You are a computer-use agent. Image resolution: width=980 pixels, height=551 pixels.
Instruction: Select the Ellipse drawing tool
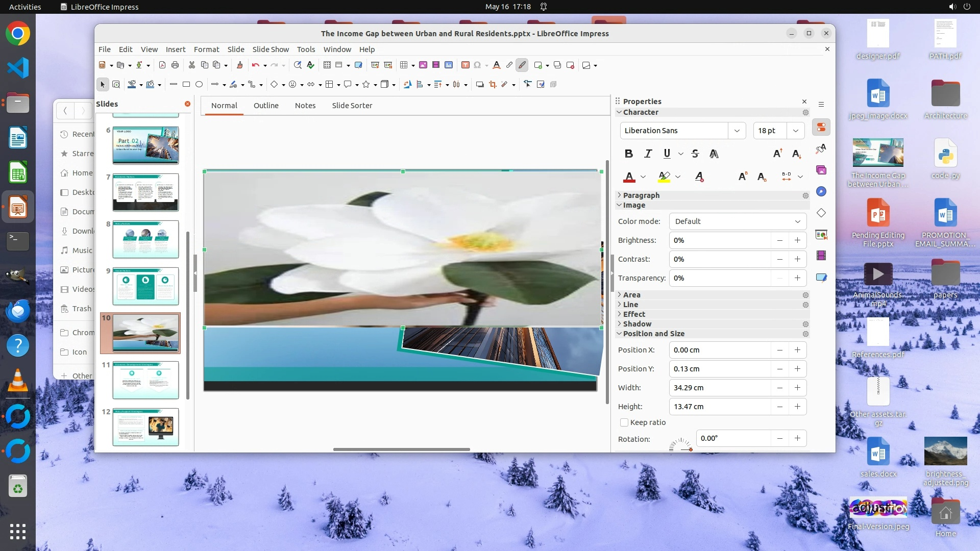199,85
